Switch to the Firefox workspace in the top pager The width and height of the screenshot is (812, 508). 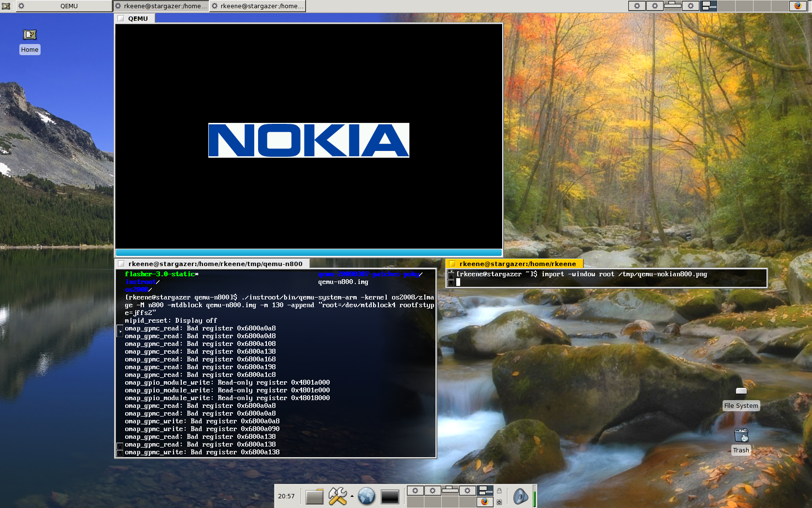tap(798, 6)
